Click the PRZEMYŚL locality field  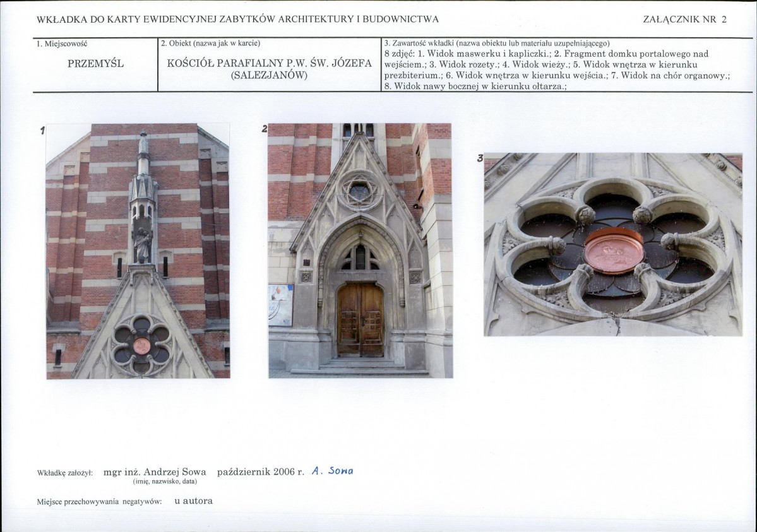tap(95, 64)
